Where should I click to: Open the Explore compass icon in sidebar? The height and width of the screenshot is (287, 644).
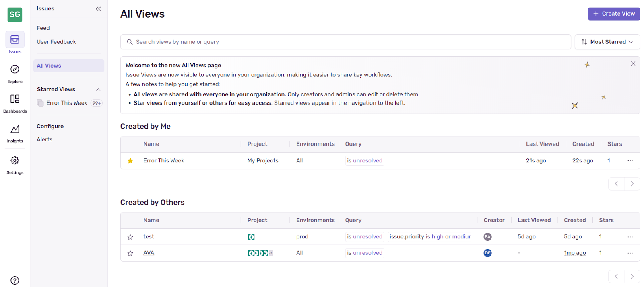15,70
